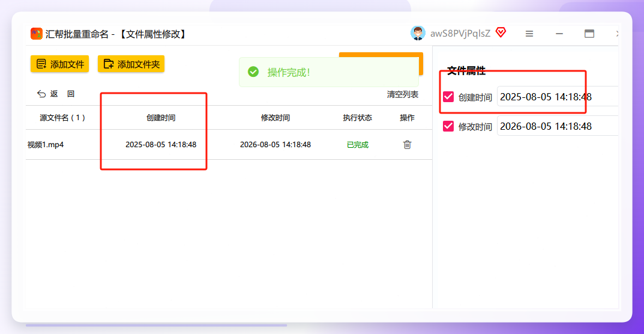This screenshot has width=644, height=334.
Task: Select the 视频1.mp4 file name cell
Action: tap(46, 145)
